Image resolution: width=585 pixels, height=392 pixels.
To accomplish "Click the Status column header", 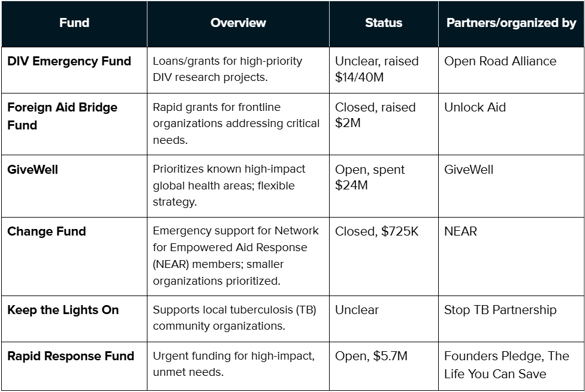I will coord(384,23).
